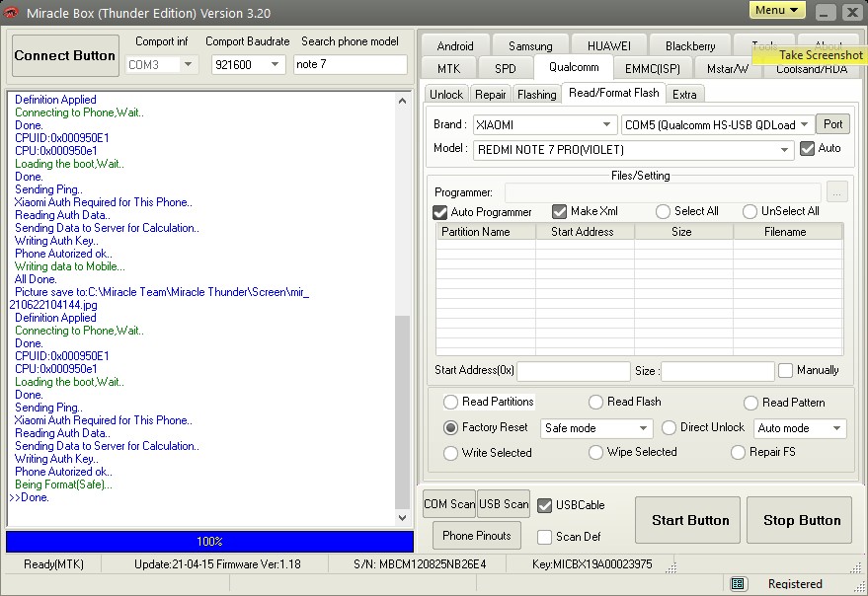Click the Programmer browse ellipsis button
The image size is (868, 596).
836,192
